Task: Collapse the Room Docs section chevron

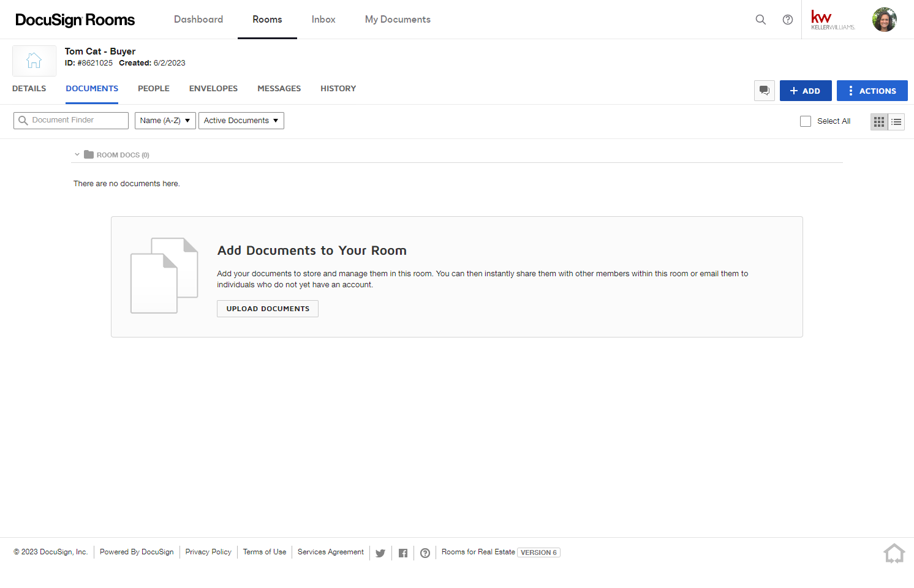Action: click(77, 154)
